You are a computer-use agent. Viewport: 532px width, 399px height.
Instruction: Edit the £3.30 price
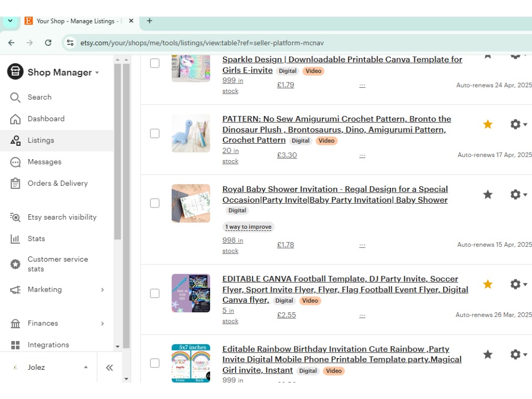tap(287, 155)
